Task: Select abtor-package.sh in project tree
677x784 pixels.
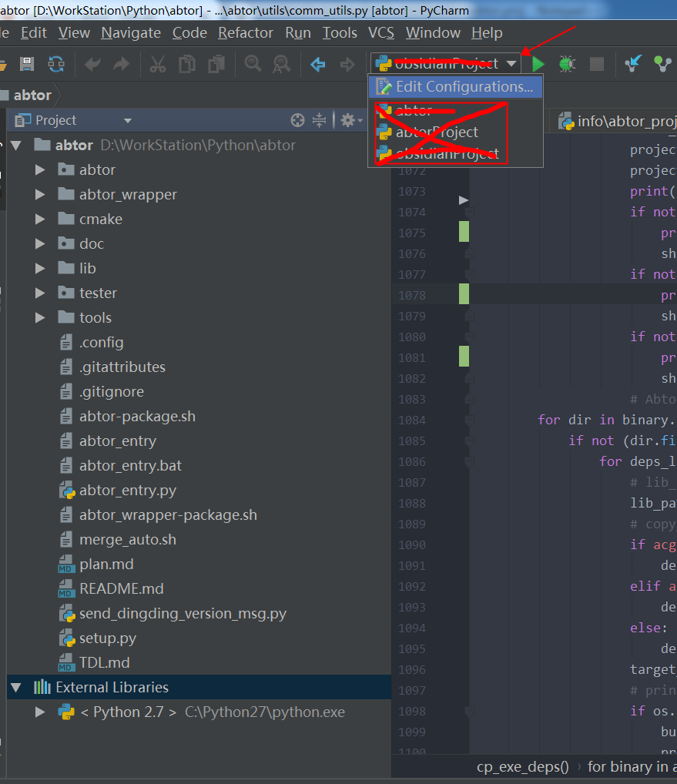Action: tap(137, 417)
